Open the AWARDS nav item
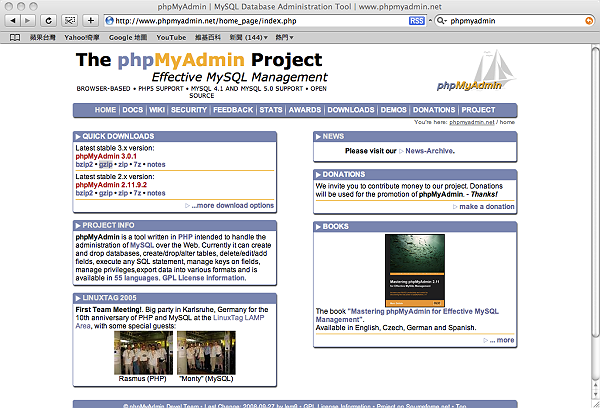600x408 pixels. [305, 110]
